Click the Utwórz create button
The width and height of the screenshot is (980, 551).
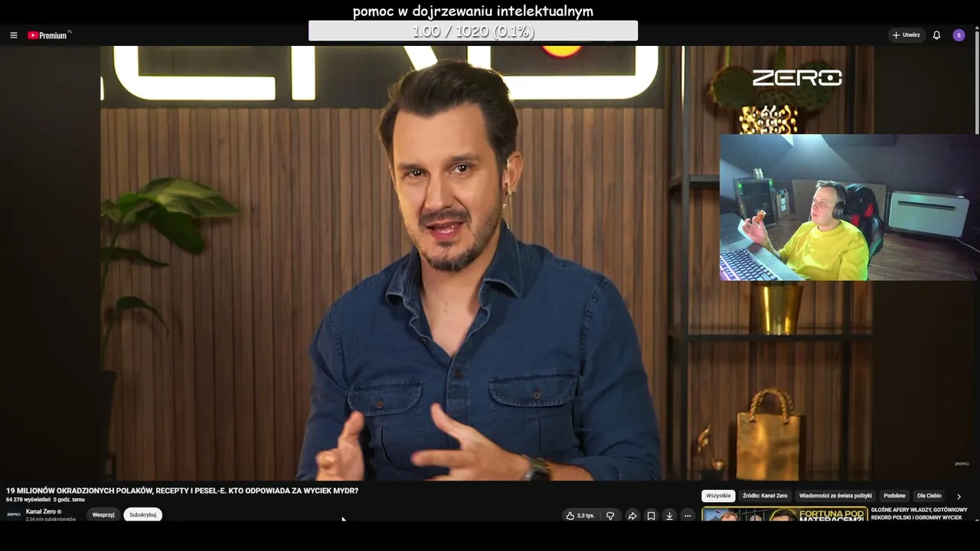[906, 35]
